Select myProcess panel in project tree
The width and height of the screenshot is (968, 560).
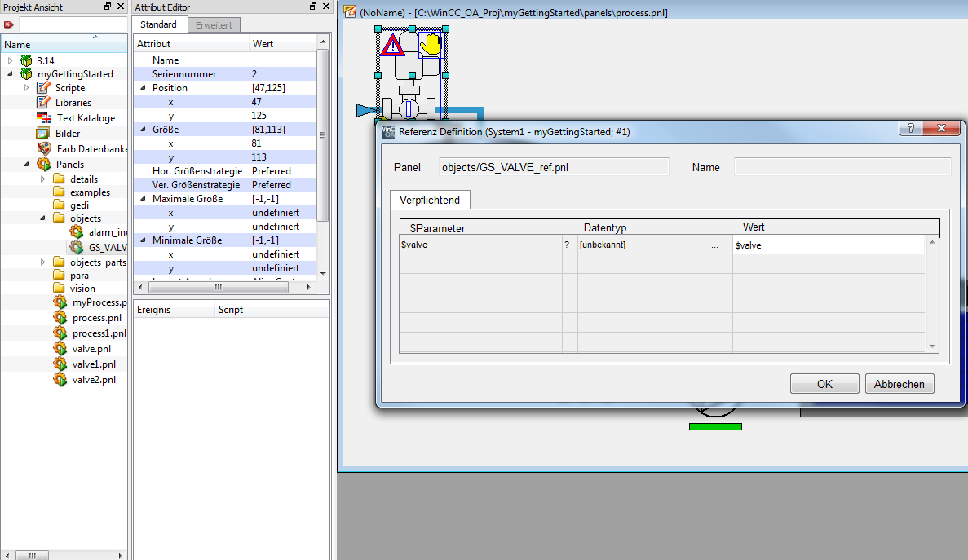pos(99,302)
